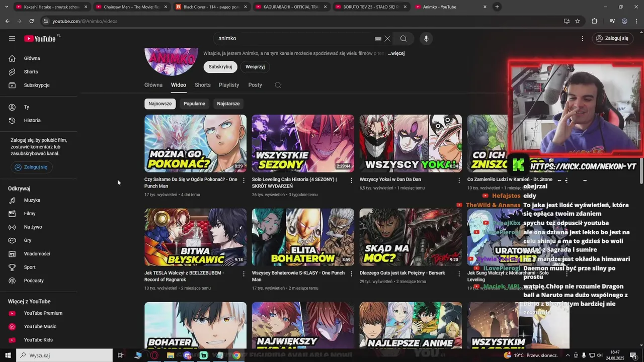
Task: Open YouTube settings three-dot menu
Action: click(x=583, y=38)
